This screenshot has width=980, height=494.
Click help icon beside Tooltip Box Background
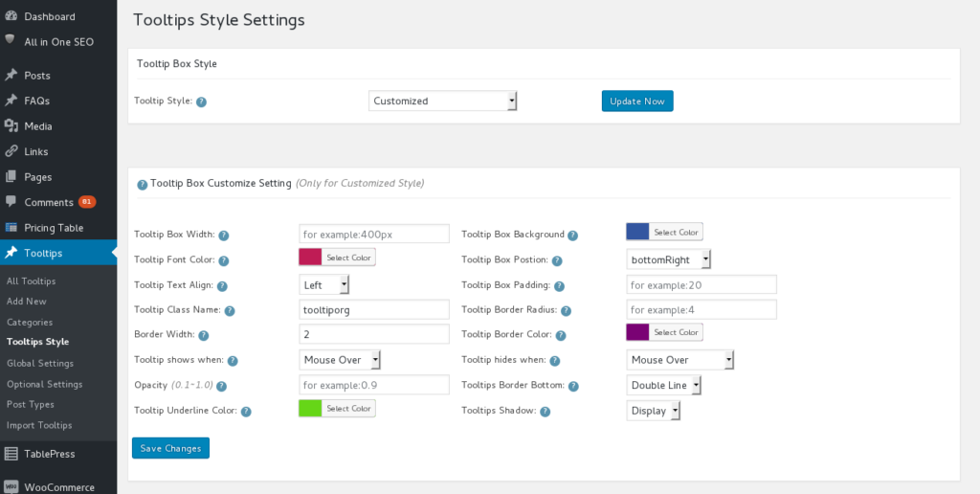coord(572,235)
